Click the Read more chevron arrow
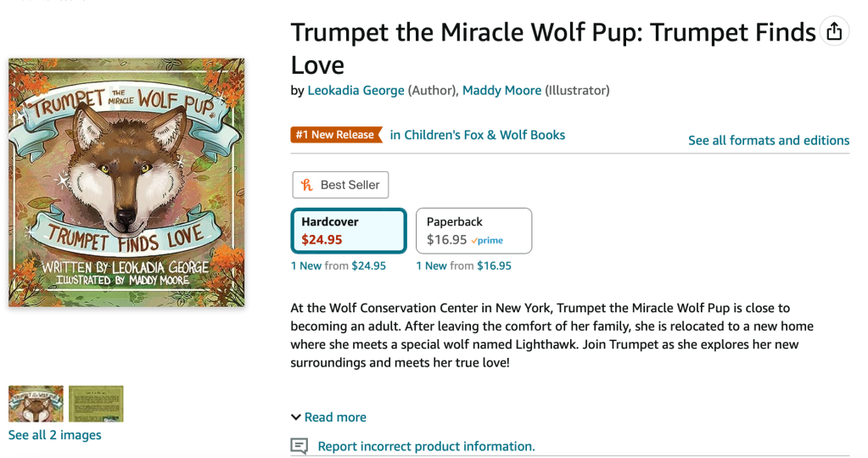The width and height of the screenshot is (868, 458). pyautogui.click(x=296, y=417)
